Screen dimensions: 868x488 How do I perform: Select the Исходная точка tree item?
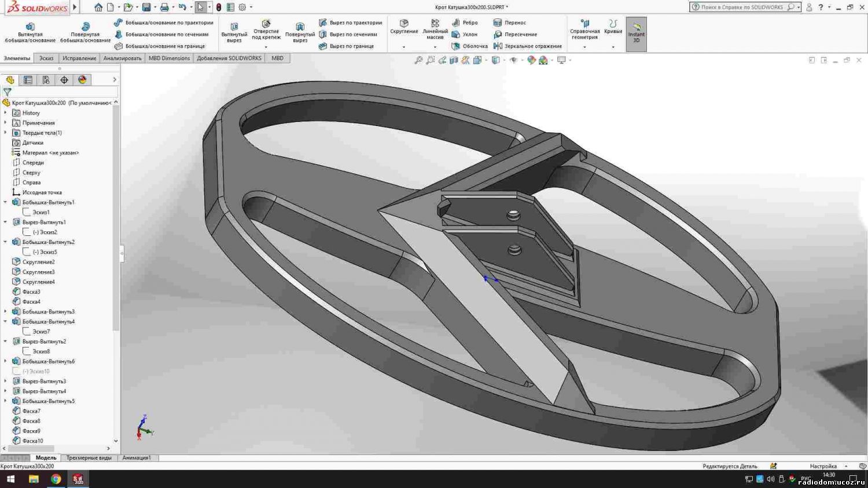36,193
